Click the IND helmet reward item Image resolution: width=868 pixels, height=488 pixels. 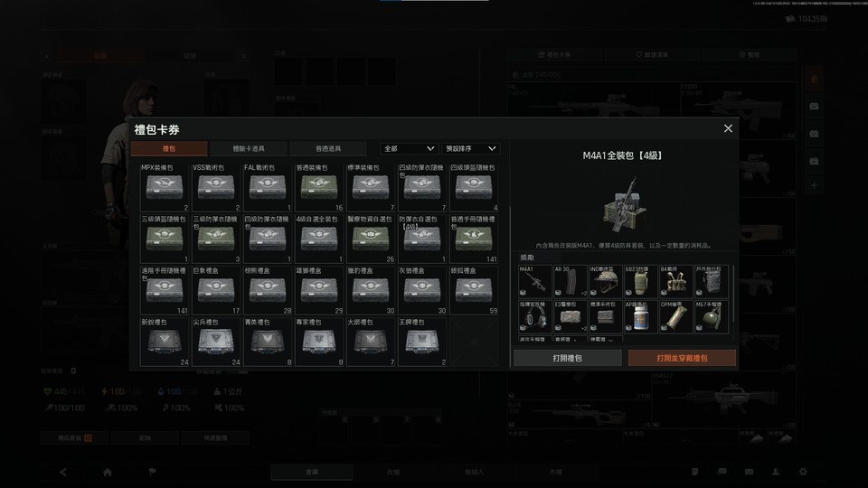606,282
